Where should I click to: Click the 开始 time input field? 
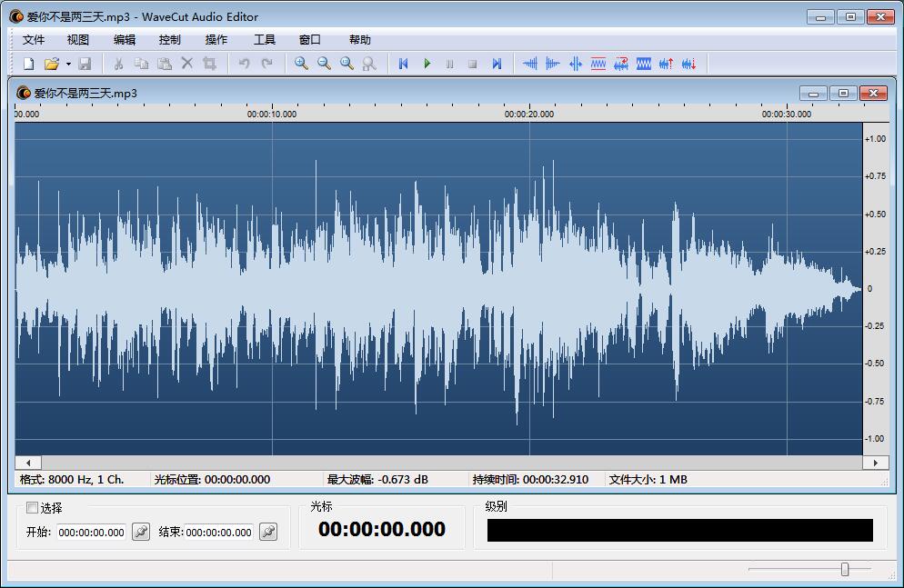click(91, 533)
